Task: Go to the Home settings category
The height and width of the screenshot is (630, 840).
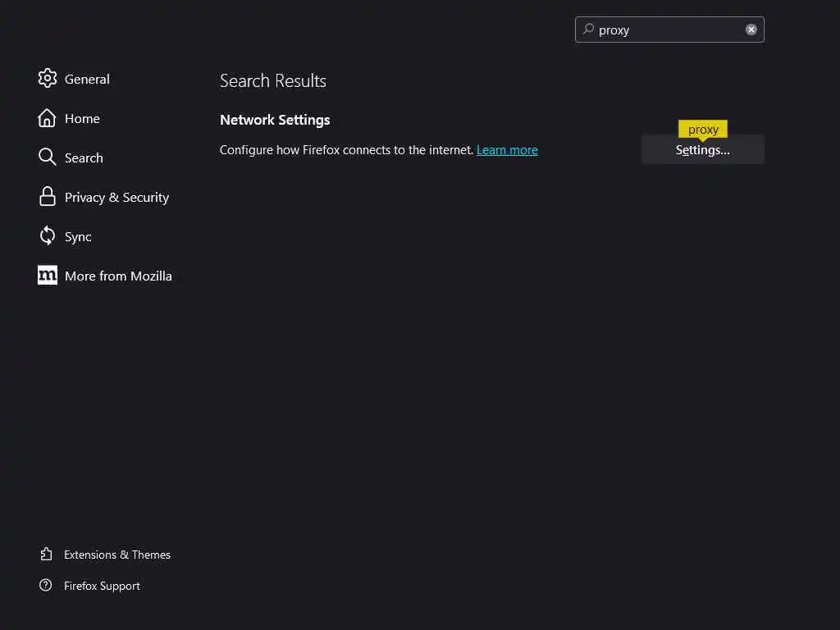Action: [82, 119]
